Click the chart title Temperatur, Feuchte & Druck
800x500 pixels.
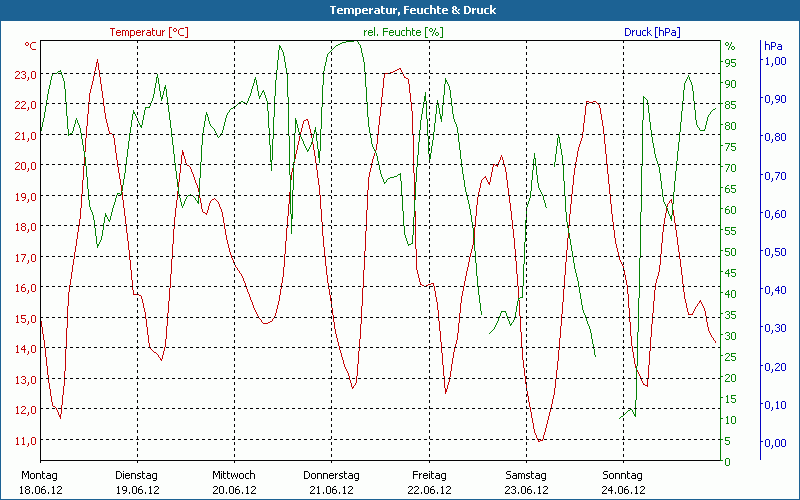(399, 10)
